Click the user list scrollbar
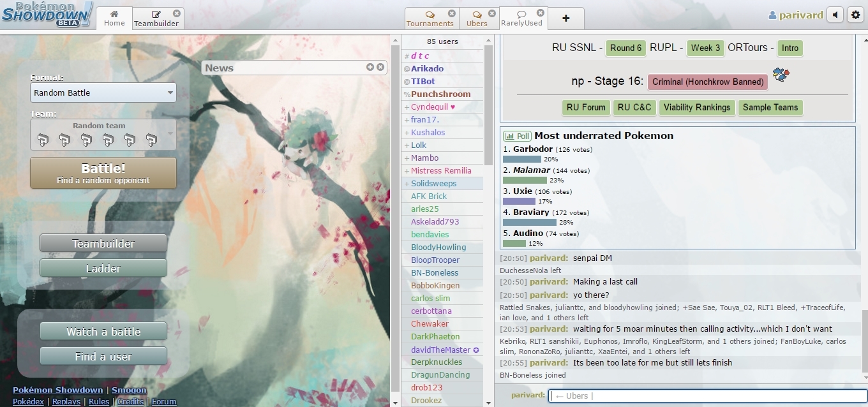Screen dimensions: 868x407 (488, 105)
